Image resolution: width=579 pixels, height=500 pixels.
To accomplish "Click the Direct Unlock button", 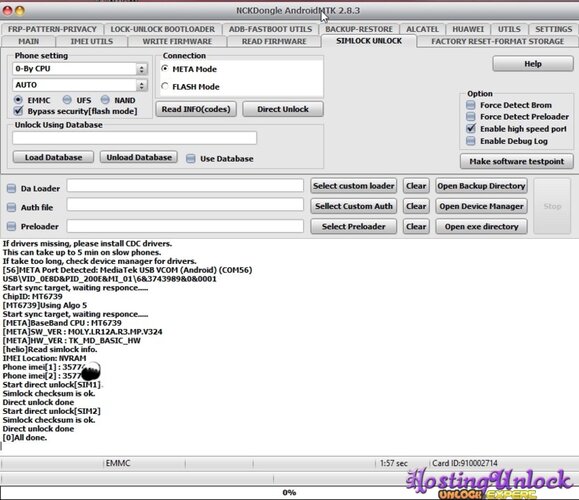I will 283,109.
